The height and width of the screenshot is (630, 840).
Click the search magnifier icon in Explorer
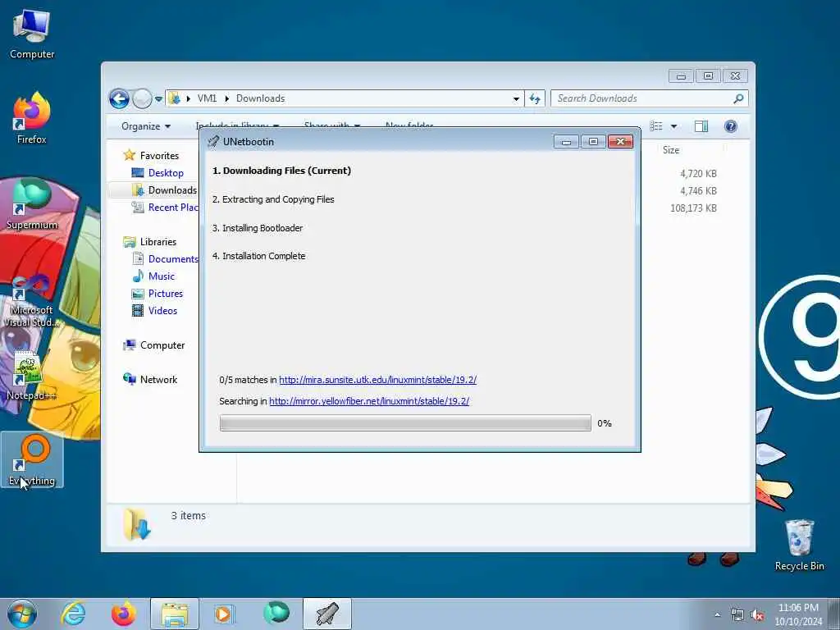point(738,98)
